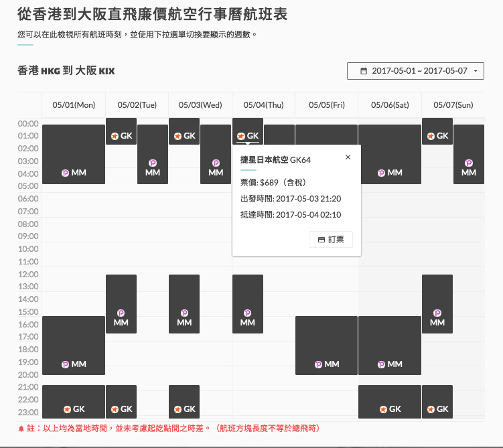Click the 05/03(Wed) column header
The image size is (503, 448).
coord(200,105)
